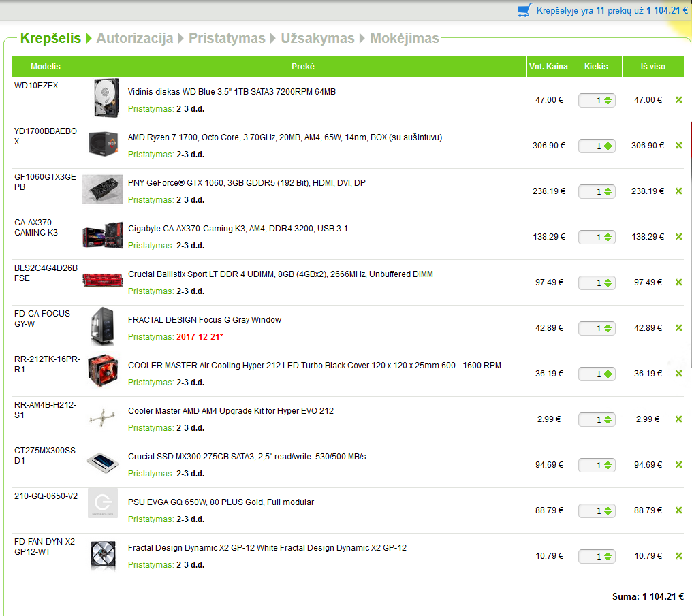The height and width of the screenshot is (616, 692).
Task: Remove WD Blue 1TB disk from cart
Action: (679, 100)
